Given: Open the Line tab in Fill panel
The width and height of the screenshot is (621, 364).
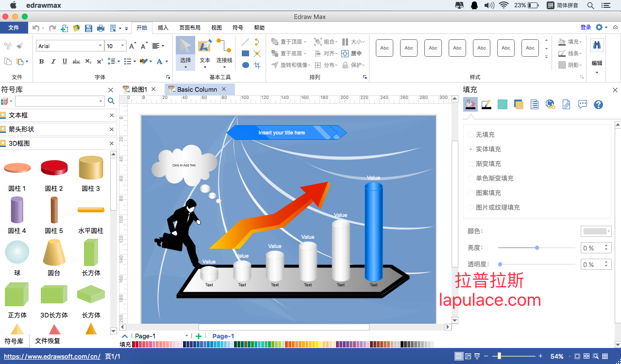Looking at the screenshot, I should click(486, 104).
